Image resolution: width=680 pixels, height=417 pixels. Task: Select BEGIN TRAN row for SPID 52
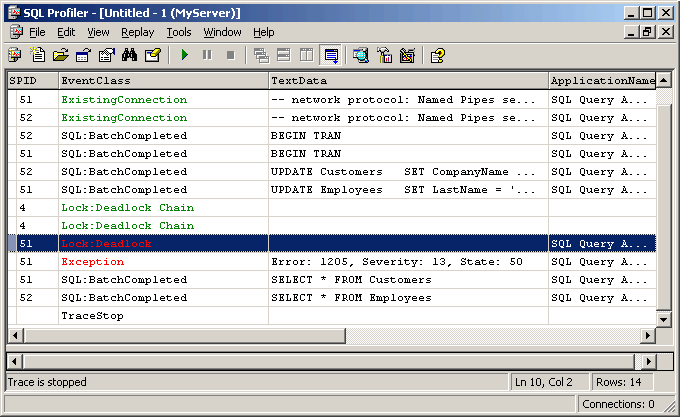pos(332,136)
